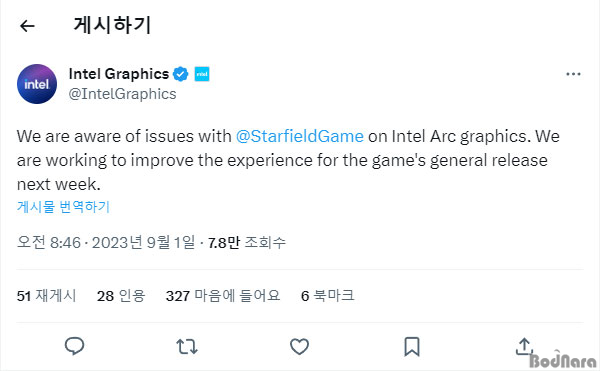View the 327 마음에 들어요 likes list
Viewport: 600px width, 371px height.
tap(223, 296)
